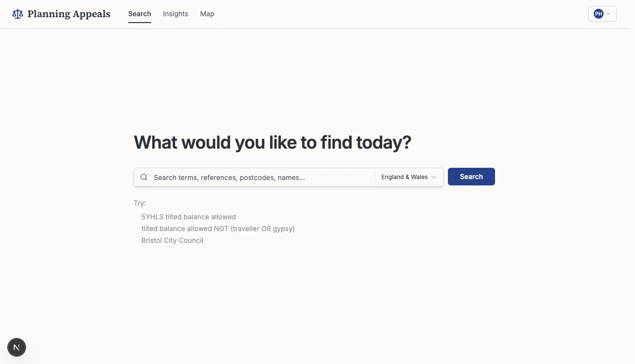
Task: Try the '5YHLS tilted balance allowed' example search
Action: [x=189, y=216]
